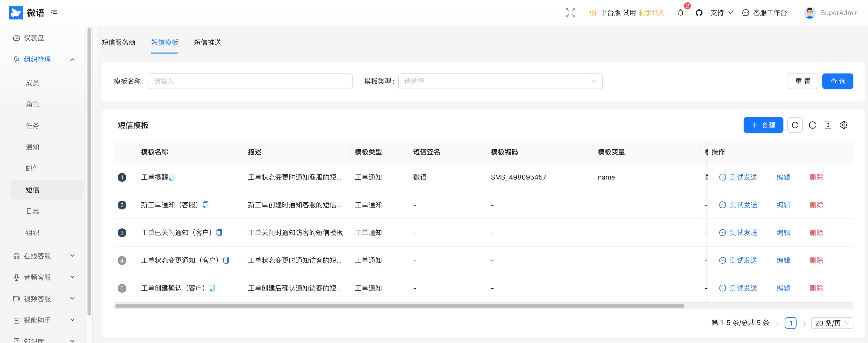Open the column settings gear icon
The height and width of the screenshot is (343, 868).
843,125
